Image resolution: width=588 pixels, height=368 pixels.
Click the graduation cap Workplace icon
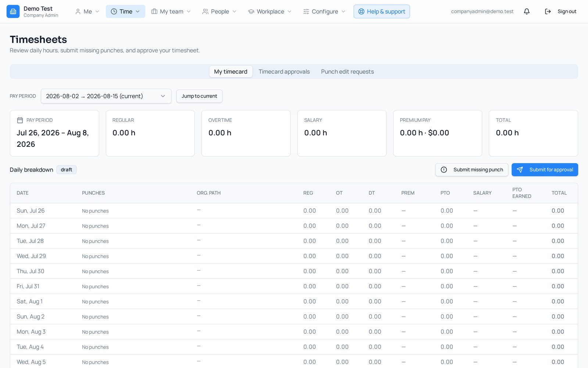point(251,11)
